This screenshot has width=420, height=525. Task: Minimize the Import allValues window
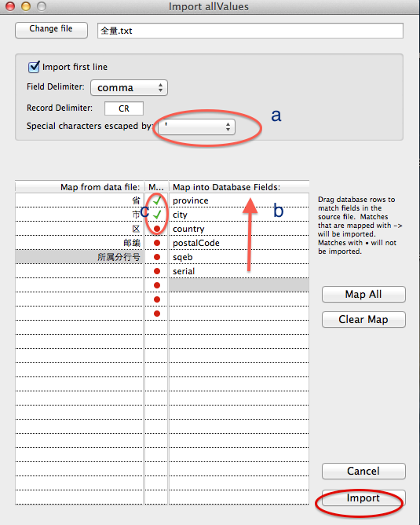coord(26,6)
